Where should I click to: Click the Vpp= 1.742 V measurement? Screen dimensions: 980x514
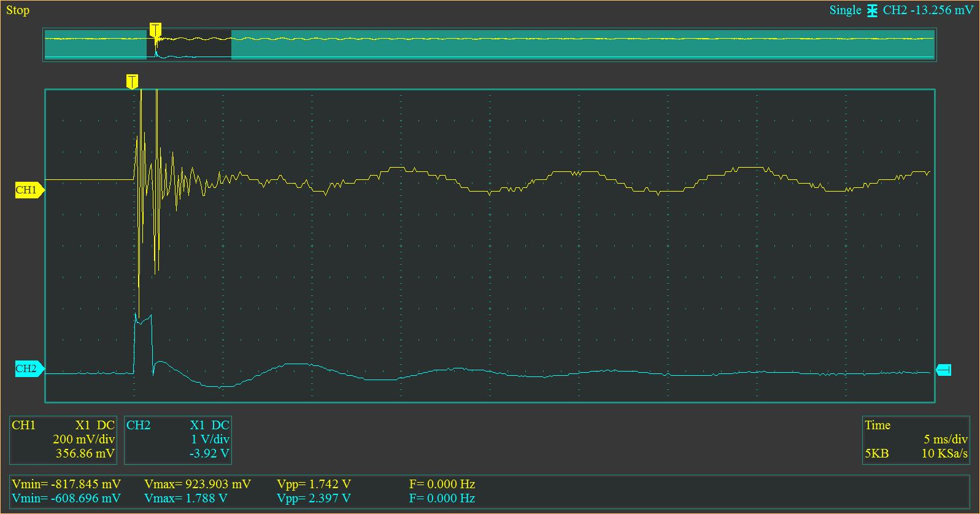click(x=314, y=484)
